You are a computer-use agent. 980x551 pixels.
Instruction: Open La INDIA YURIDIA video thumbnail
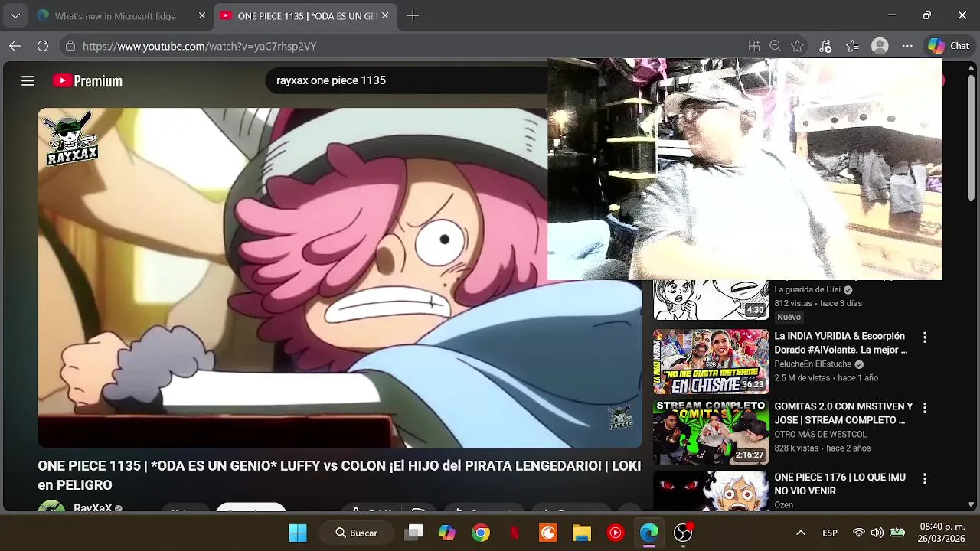point(710,362)
